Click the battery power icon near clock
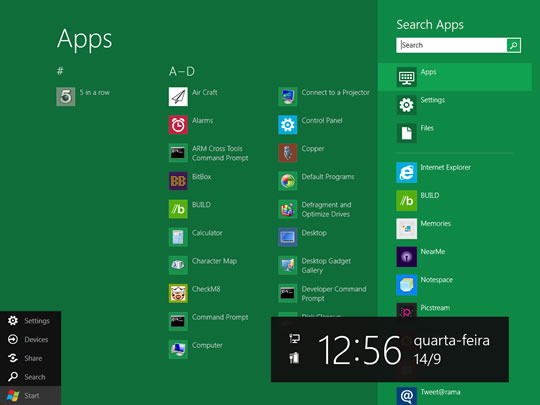Image resolution: width=540 pixels, height=405 pixels. coord(294,358)
